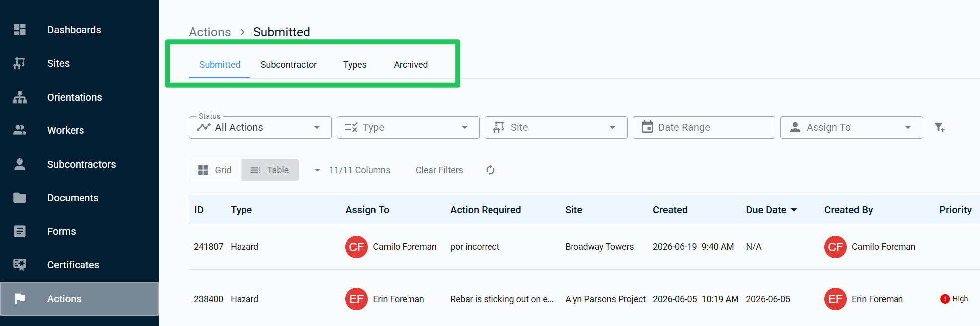Click the Orientations hierarchy icon

click(x=20, y=97)
